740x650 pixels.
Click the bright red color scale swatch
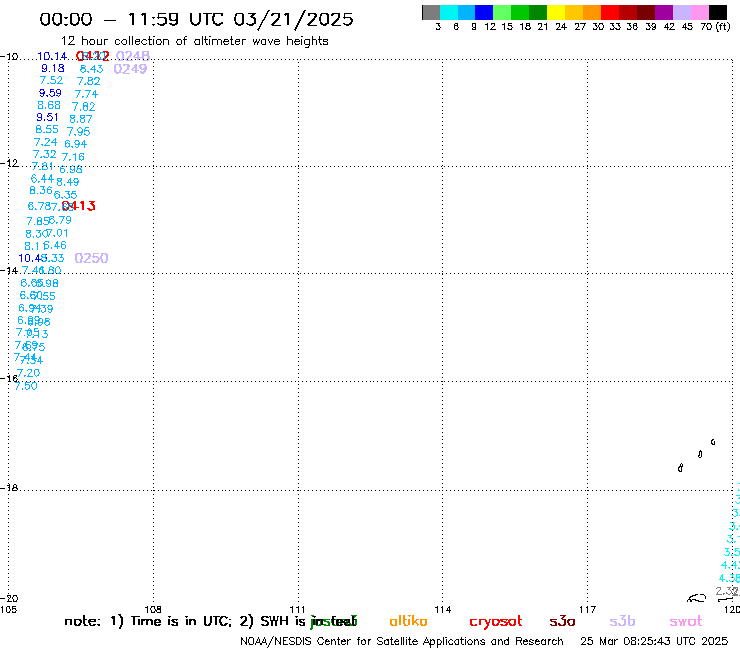pos(610,12)
